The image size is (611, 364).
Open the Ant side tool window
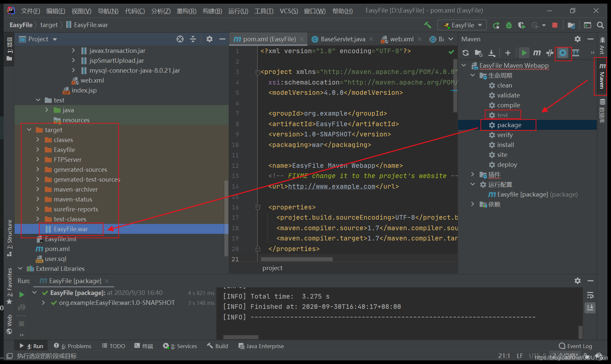tap(602, 45)
